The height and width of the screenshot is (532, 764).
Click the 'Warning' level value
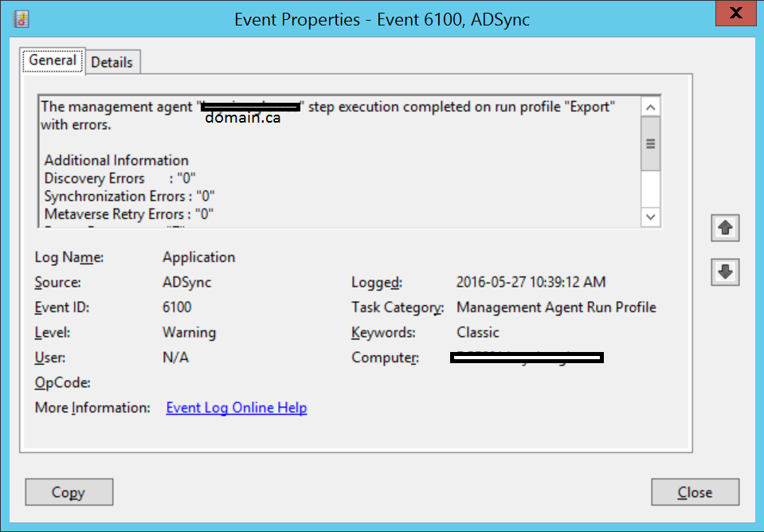point(189,332)
